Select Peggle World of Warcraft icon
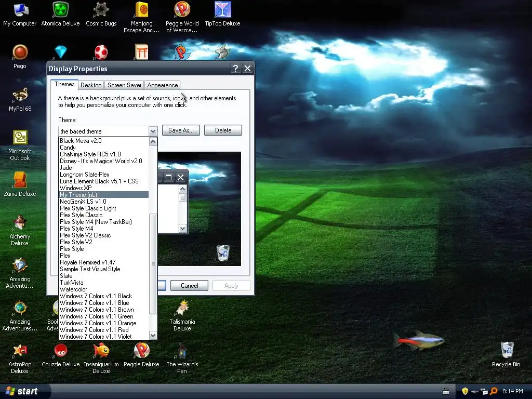Image resolution: width=532 pixels, height=399 pixels. point(182,17)
